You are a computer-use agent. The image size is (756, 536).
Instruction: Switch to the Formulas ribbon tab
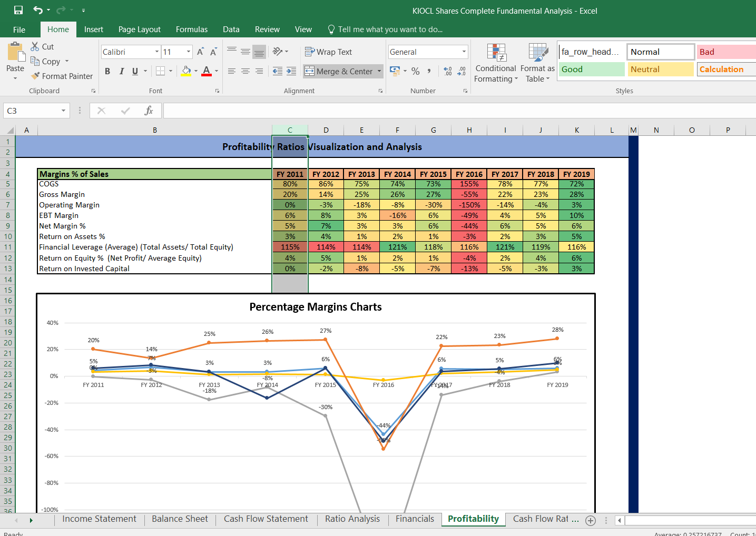coord(192,29)
